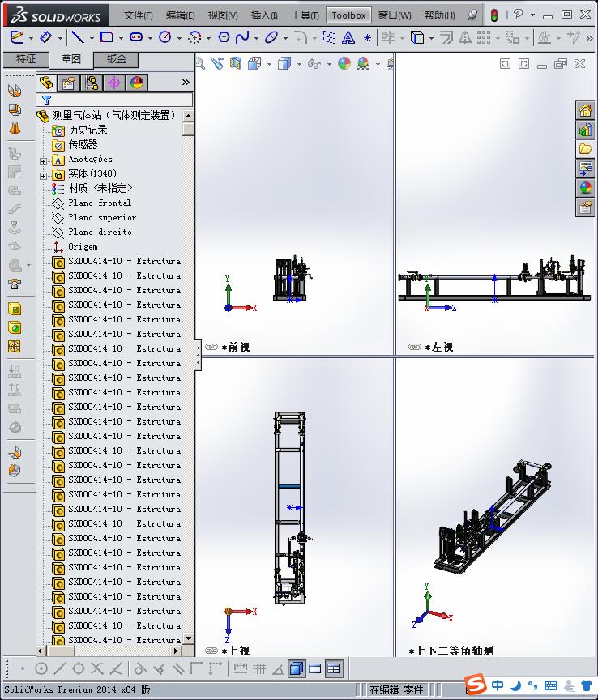Select the Polygon sketch tool
This screenshot has width=598, height=700.
224,37
